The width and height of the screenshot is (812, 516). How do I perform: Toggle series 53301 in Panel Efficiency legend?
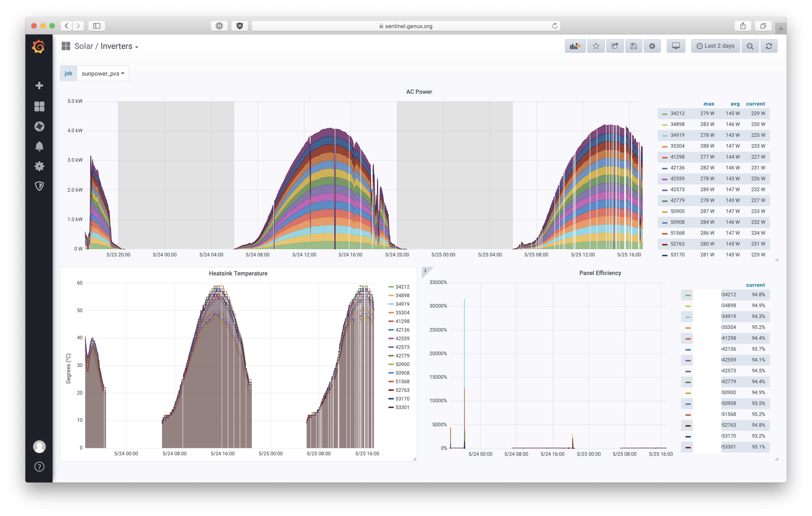[729, 447]
